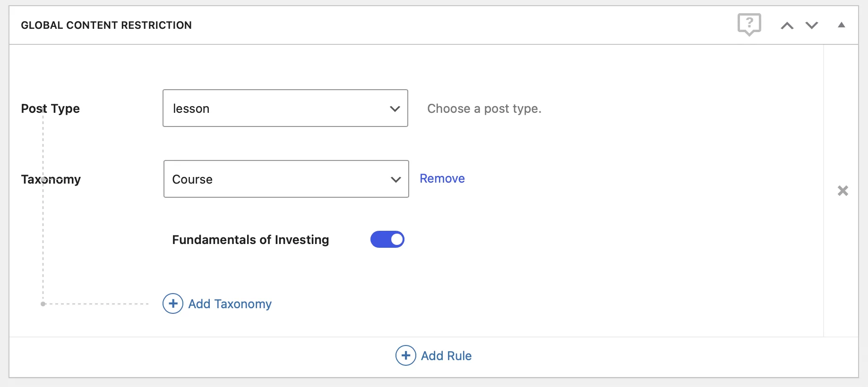Click the "Choose a post type." hint text
This screenshot has width=868, height=387.
(x=484, y=109)
